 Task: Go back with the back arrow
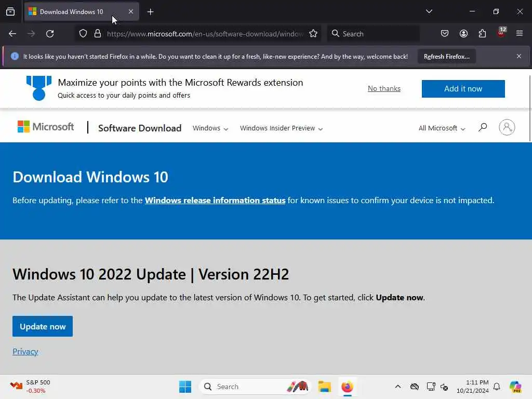tap(12, 34)
